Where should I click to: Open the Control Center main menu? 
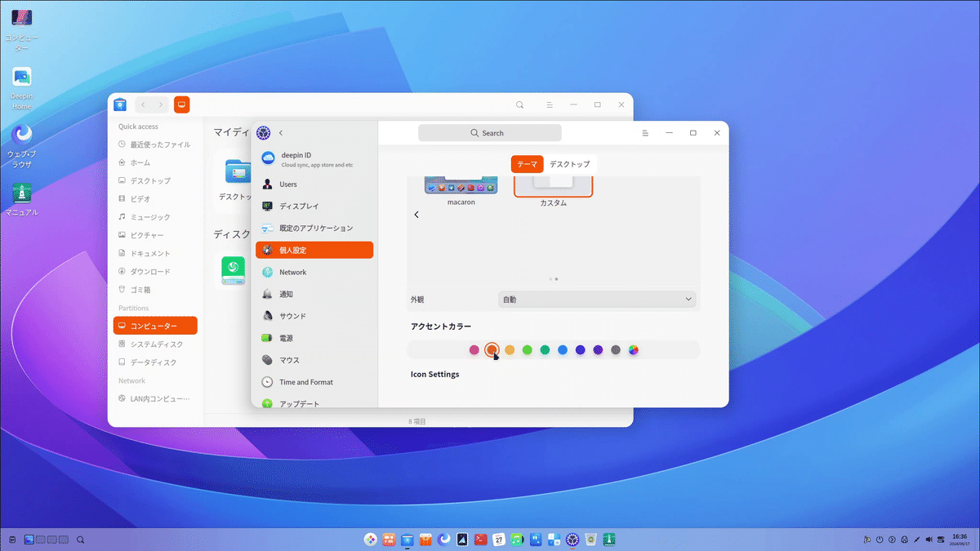tap(645, 133)
